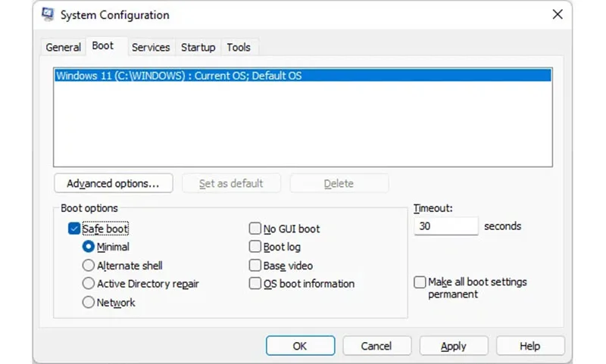Screen dimensions: 606x364
Task: Check Make all boot settings permanent
Action: point(420,282)
